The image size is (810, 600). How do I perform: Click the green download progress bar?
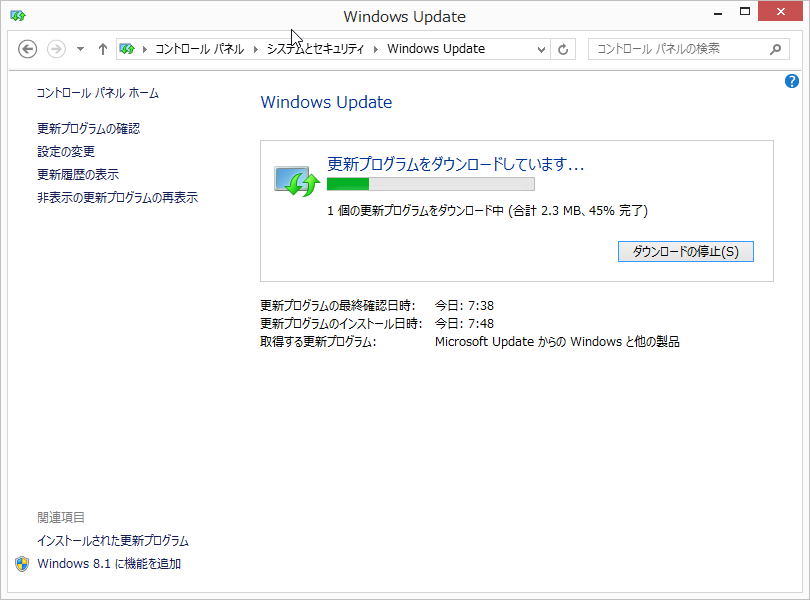point(431,184)
